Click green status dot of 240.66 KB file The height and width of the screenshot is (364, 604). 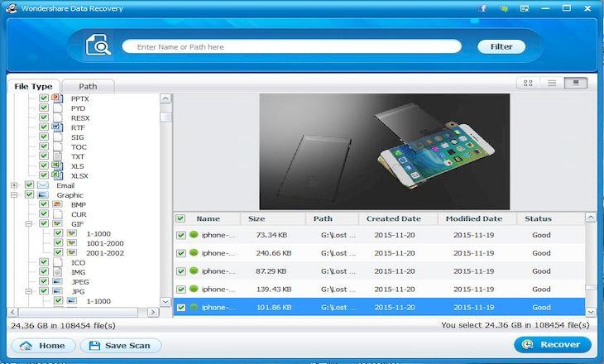(194, 252)
